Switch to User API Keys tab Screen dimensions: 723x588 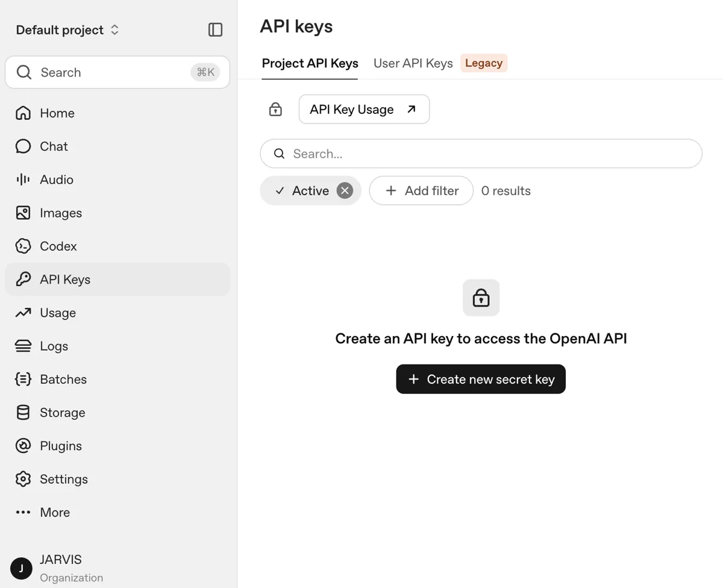413,63
